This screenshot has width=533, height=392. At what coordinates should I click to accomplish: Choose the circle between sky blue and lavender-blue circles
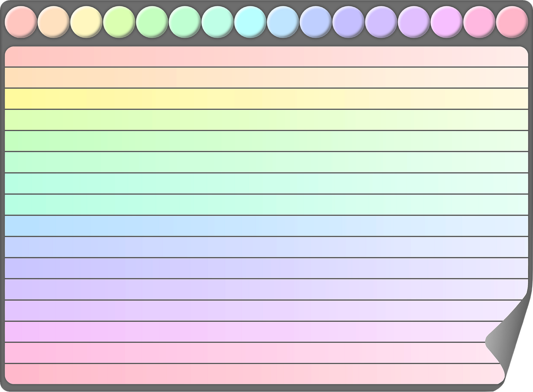coord(316,22)
